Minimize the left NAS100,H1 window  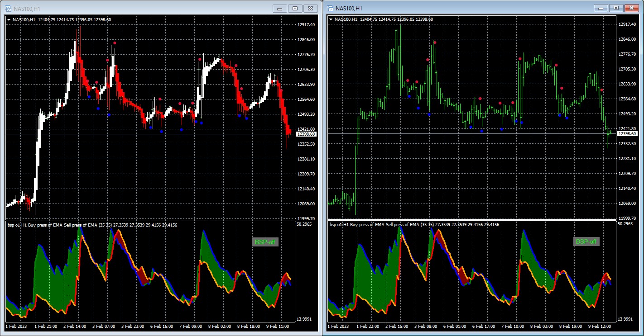[x=279, y=8]
